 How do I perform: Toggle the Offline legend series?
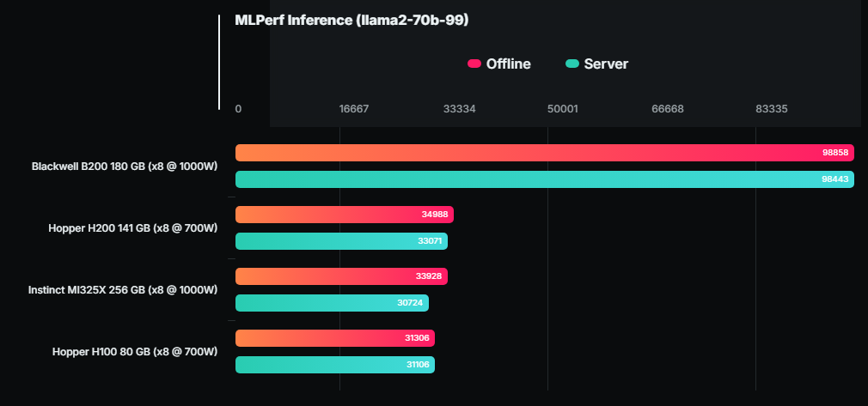[498, 64]
